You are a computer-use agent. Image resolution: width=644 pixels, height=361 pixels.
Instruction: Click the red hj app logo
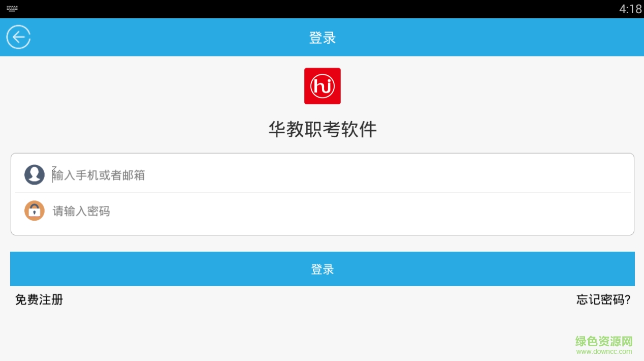tap(323, 86)
